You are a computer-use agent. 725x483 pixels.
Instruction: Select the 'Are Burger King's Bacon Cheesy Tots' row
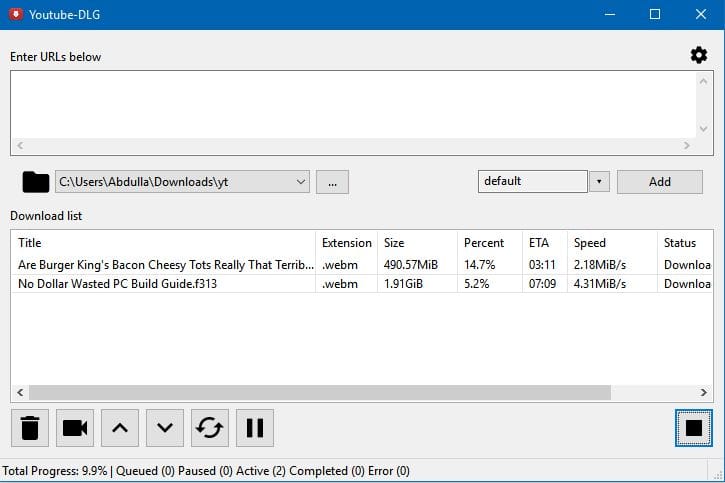362,265
